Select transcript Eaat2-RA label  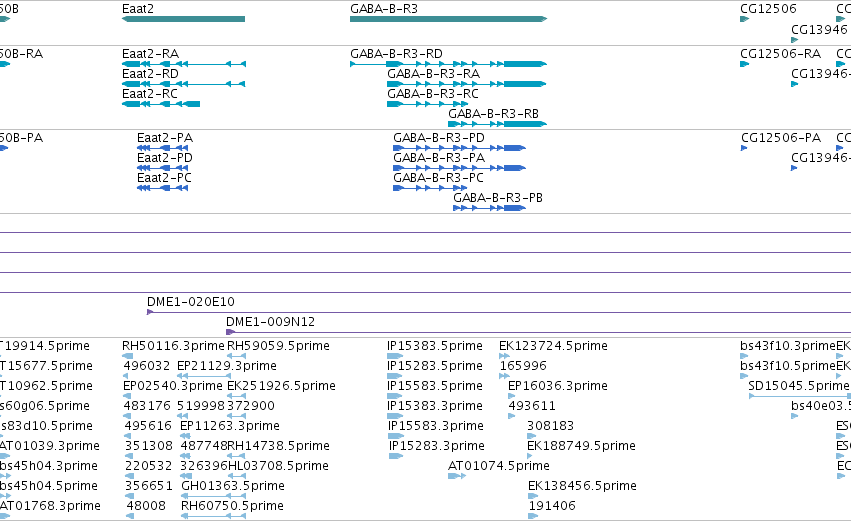(150, 54)
